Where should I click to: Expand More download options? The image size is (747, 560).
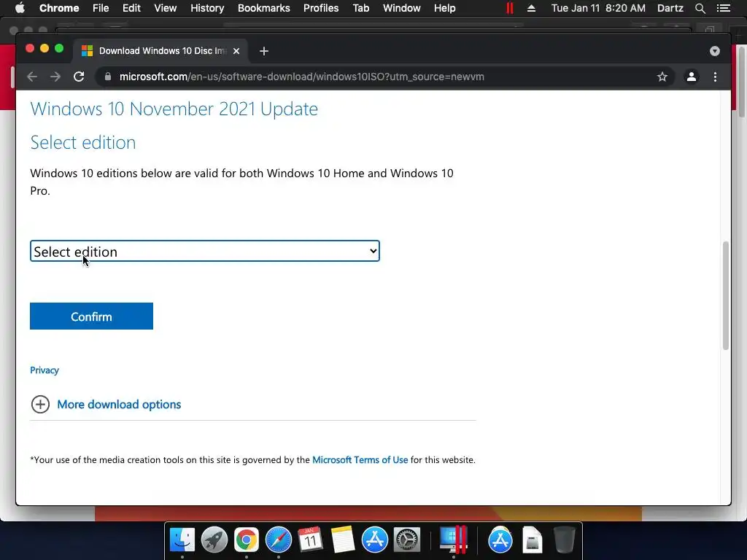tap(106, 404)
